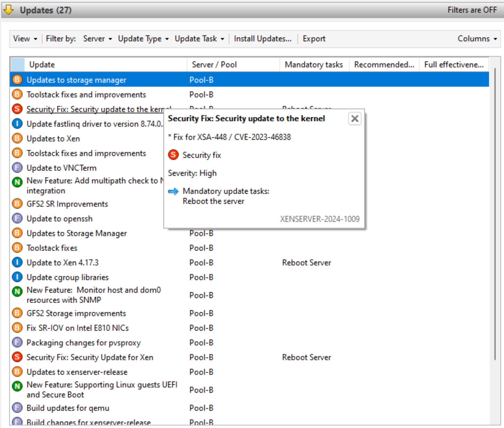Select the Build updates for qemu row
Screen dimensions: 504x428
click(249, 408)
